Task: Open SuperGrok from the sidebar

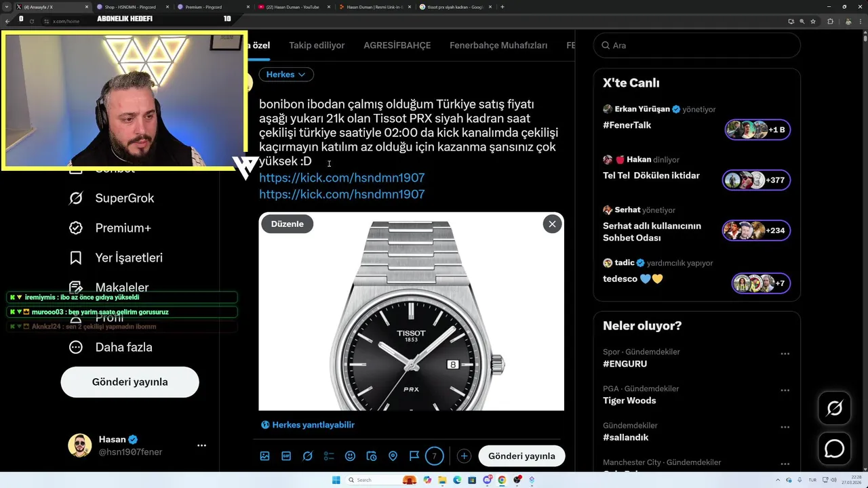Action: point(112,198)
